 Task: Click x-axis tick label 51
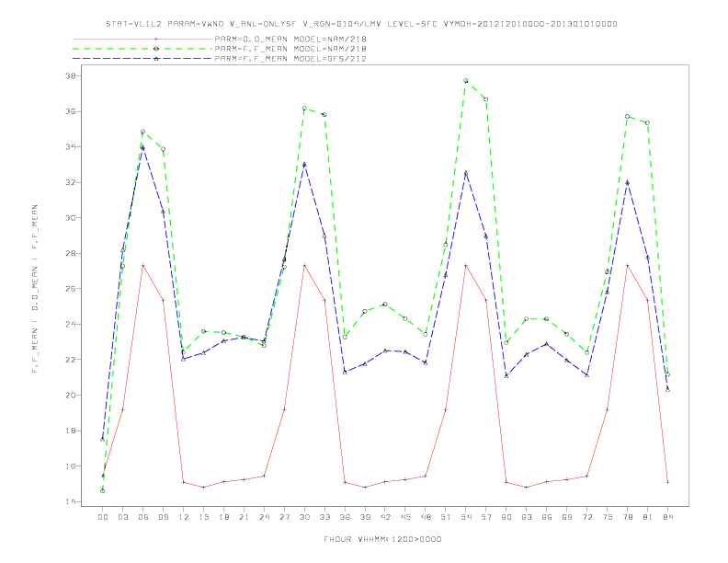pos(446,517)
